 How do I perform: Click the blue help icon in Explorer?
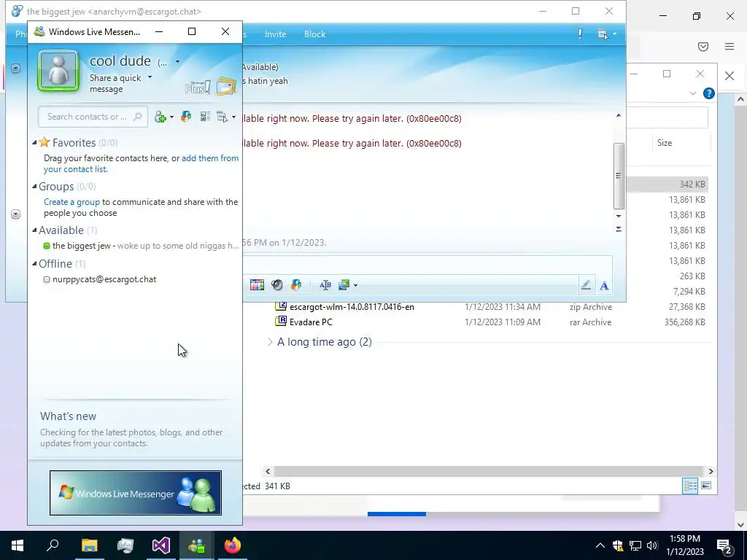[708, 93]
